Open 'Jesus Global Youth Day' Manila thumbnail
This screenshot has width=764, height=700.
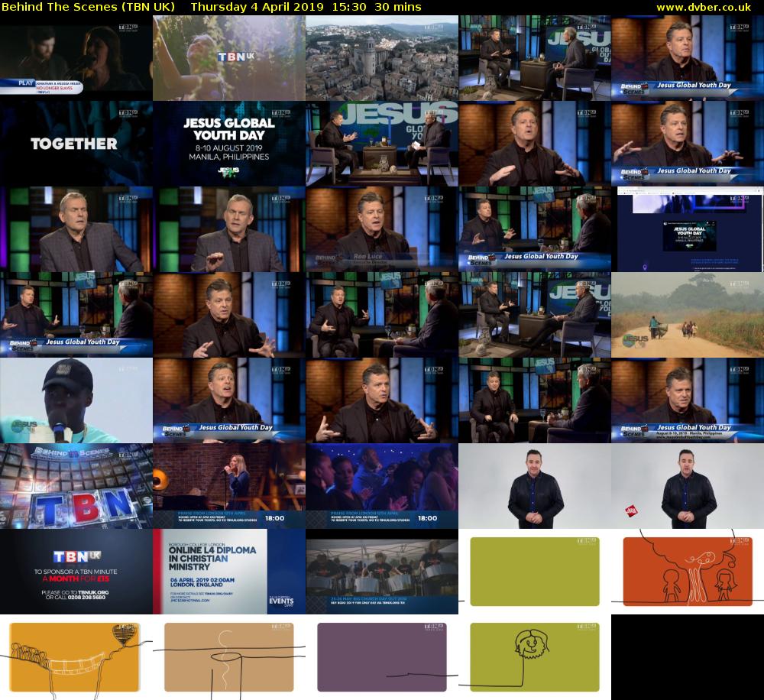pyautogui.click(x=229, y=144)
